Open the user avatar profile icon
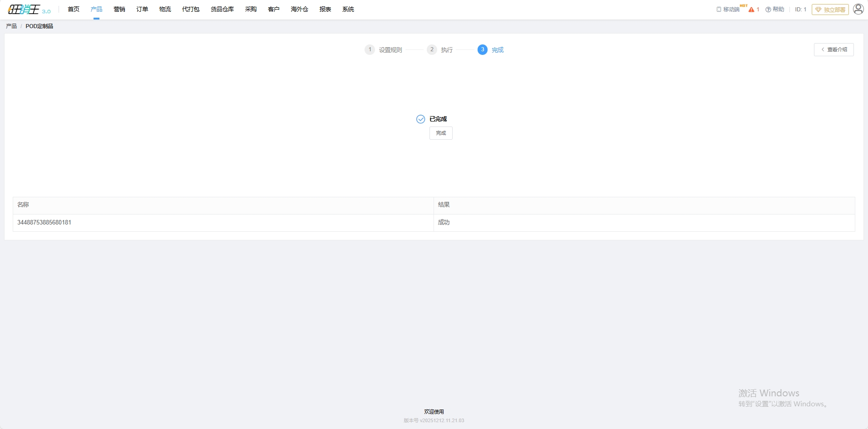This screenshot has height=429, width=868. point(858,9)
